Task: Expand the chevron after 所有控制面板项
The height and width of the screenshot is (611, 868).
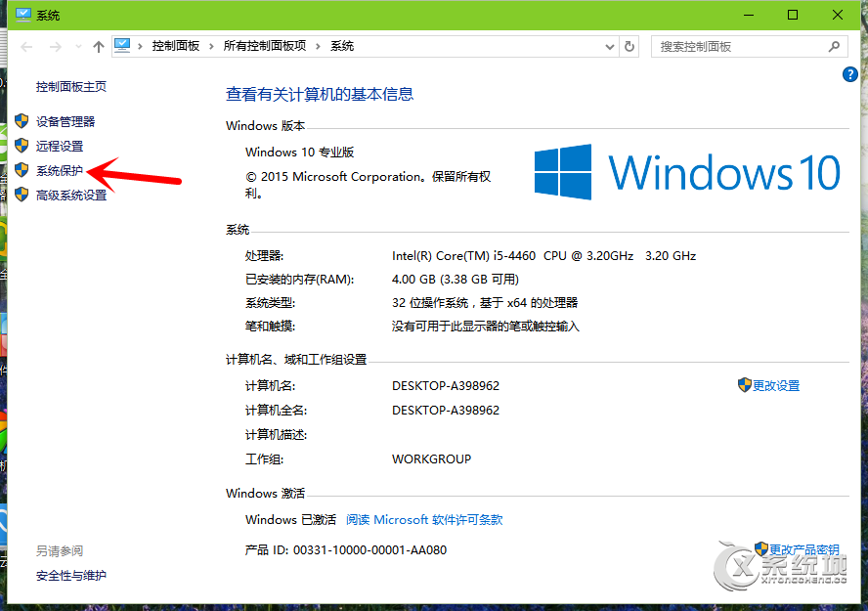Action: click(x=318, y=47)
